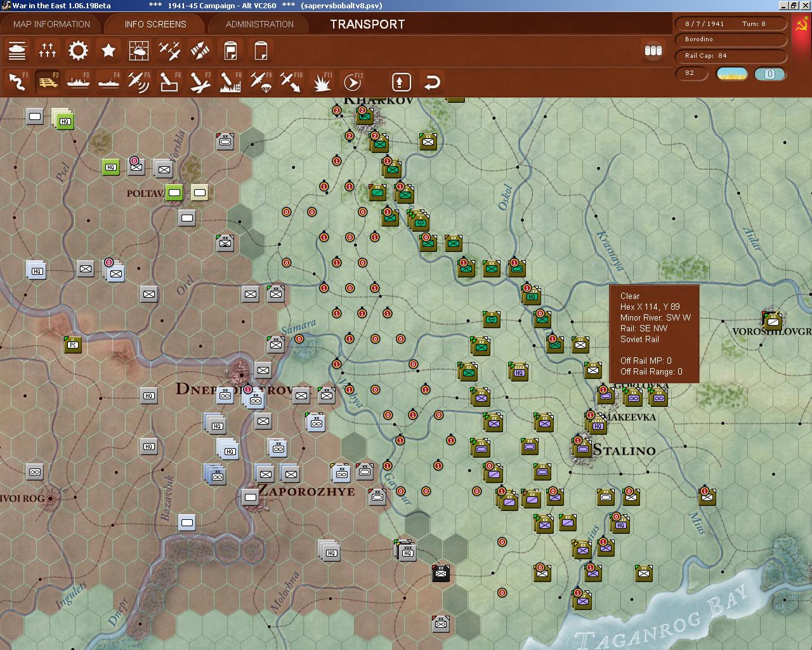Click the blue indicator showing 0
This screenshot has width=812, height=650.
(769, 74)
